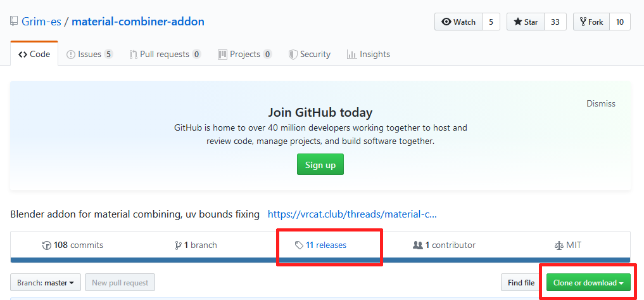Show the 1 branch list
Viewport: 644px width, 300px height.
(195, 245)
